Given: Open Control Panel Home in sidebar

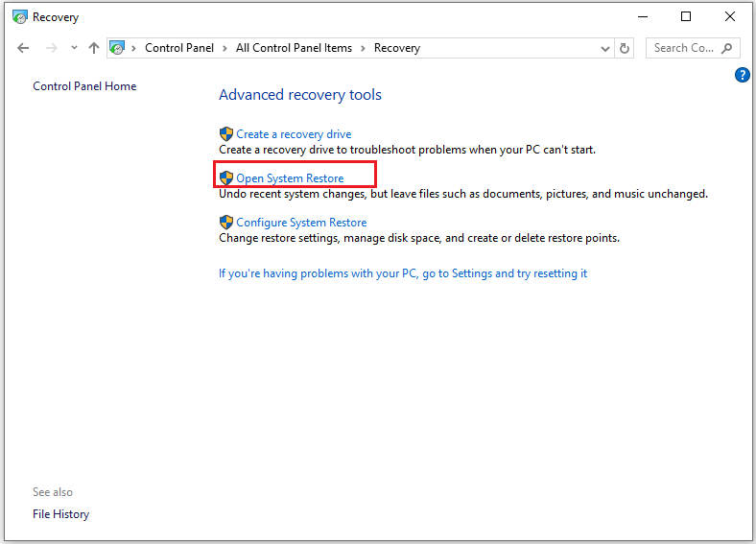Looking at the screenshot, I should pyautogui.click(x=84, y=86).
